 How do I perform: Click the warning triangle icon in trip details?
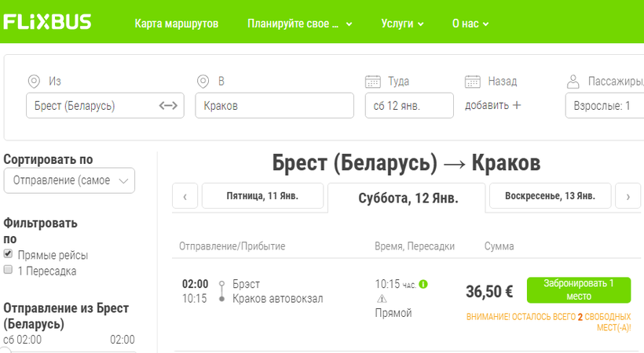[x=382, y=299]
